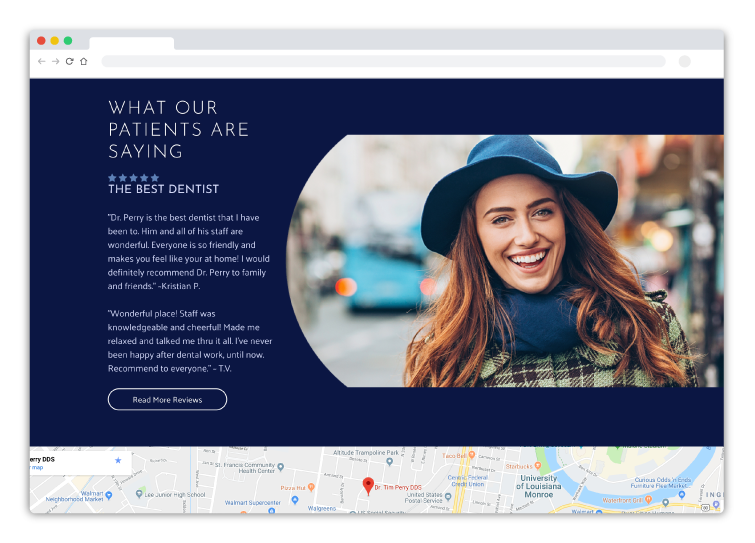The height and width of the screenshot is (543, 755).
Task: Click the red close window dot
Action: tap(41, 40)
